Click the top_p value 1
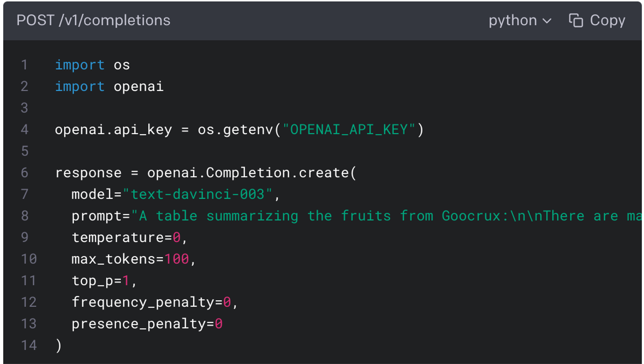Viewport: 644px width, 364px height. click(126, 281)
